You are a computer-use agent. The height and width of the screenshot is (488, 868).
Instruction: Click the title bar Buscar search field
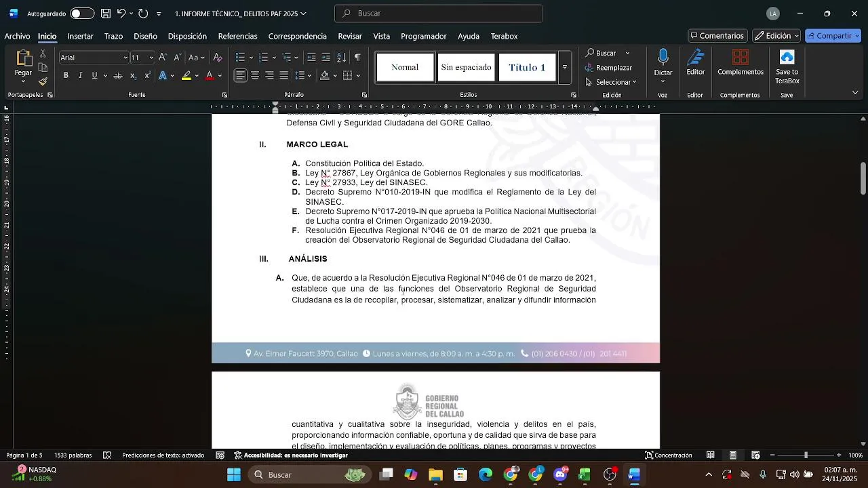tap(438, 14)
